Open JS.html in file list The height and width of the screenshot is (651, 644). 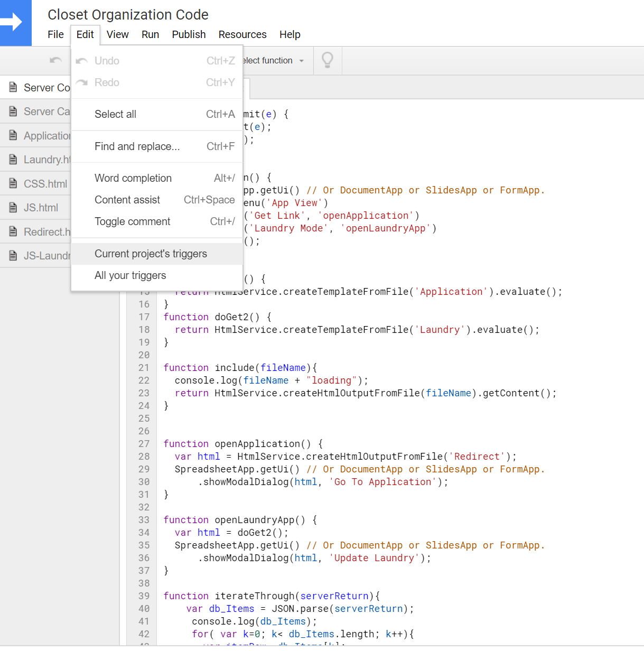click(35, 208)
